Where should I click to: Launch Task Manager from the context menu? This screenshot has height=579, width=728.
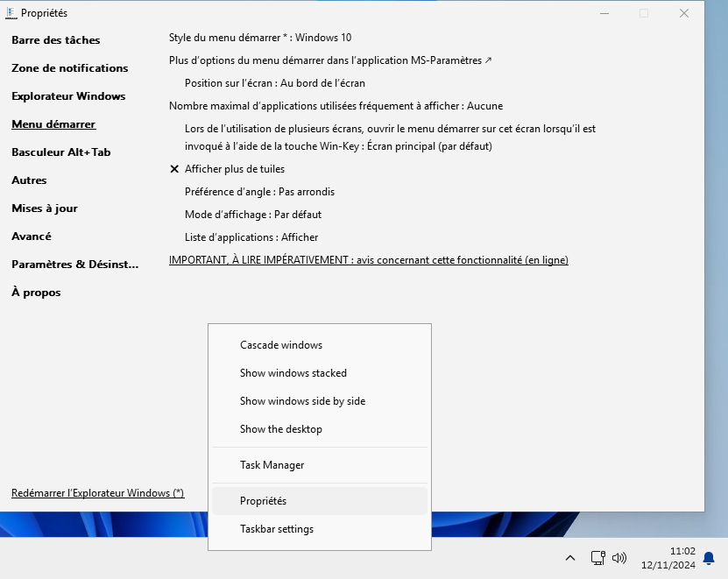coord(320,465)
